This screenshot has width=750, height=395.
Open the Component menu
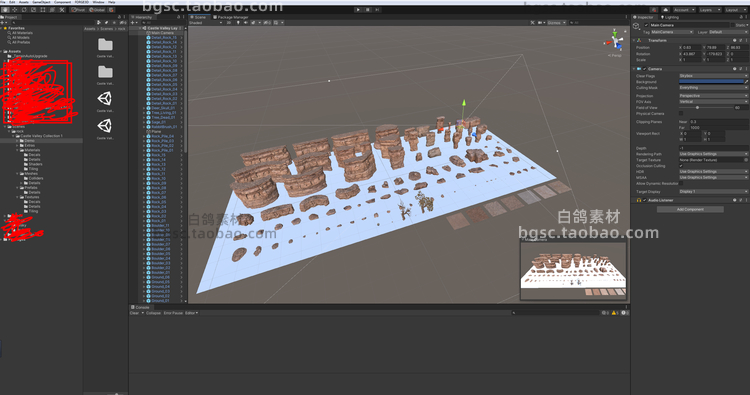click(62, 2)
